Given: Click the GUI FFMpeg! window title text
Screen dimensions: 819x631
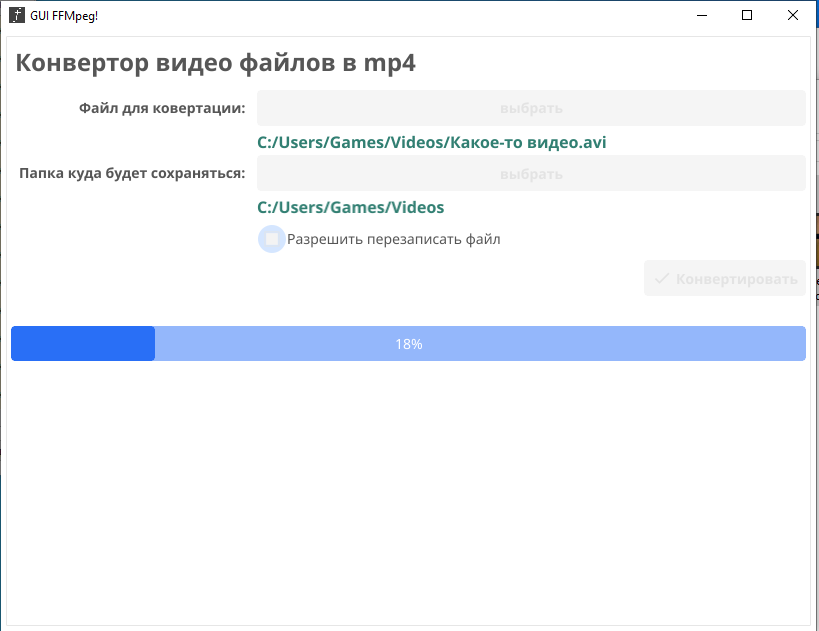Looking at the screenshot, I should [64, 16].
